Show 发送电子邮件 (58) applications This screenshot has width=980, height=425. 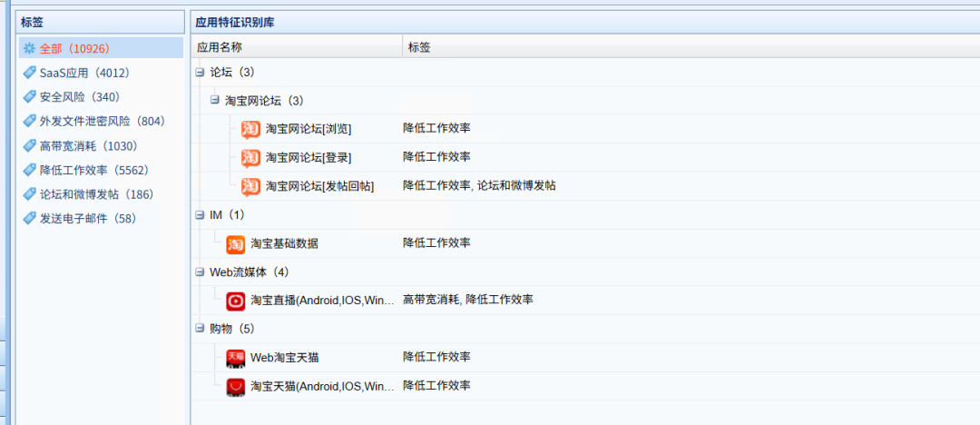point(87,219)
